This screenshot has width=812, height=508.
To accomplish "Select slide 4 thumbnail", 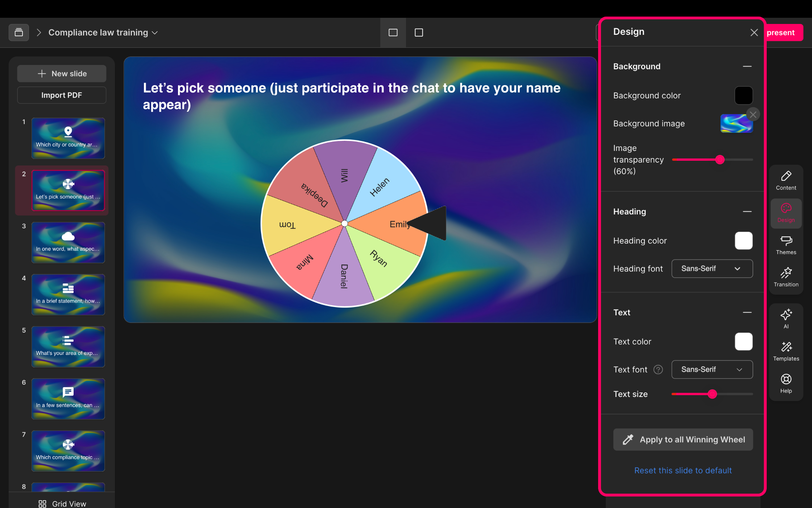I will pos(68,295).
